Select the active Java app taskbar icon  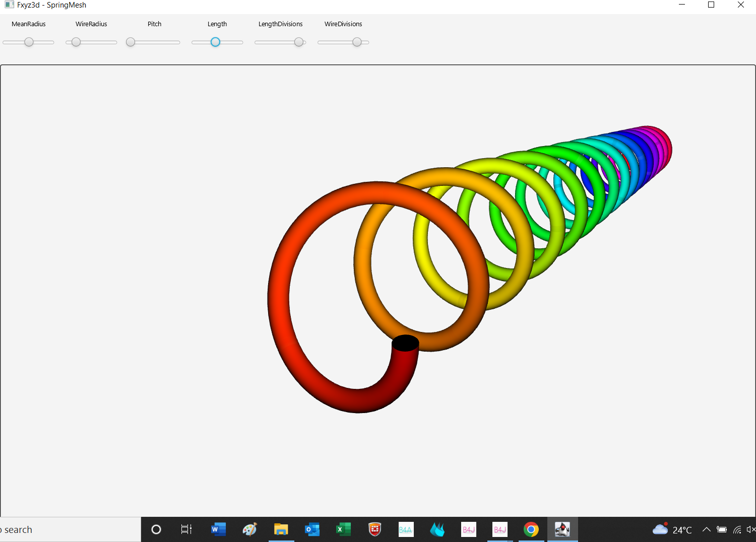click(x=562, y=529)
